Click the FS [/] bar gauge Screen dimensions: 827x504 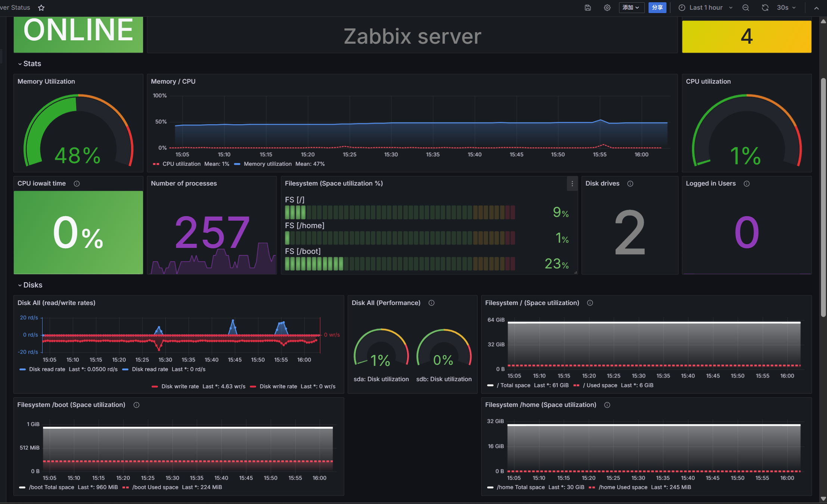(x=400, y=212)
